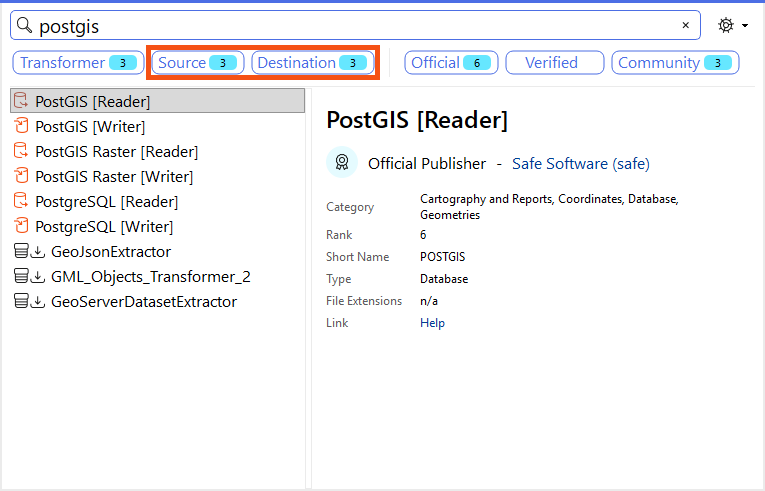Click the PostGIS [Writer] writer icon
This screenshot has height=491, width=765.
pyautogui.click(x=21, y=126)
